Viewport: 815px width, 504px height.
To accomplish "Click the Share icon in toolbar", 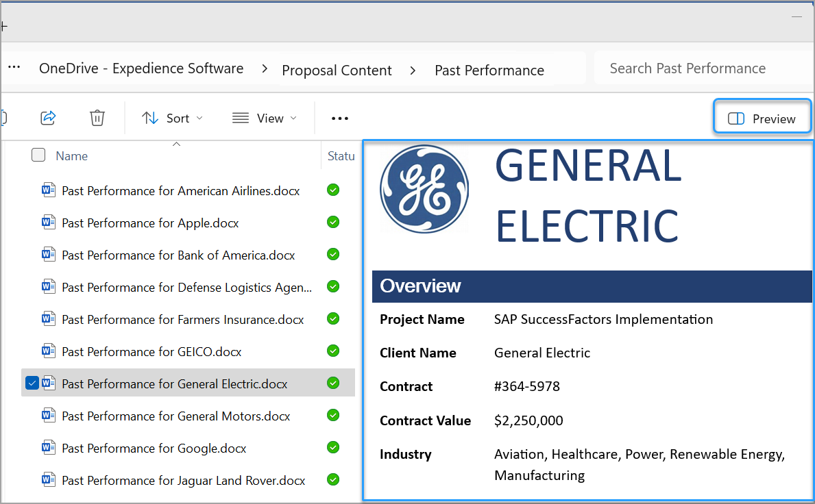I will click(x=48, y=118).
